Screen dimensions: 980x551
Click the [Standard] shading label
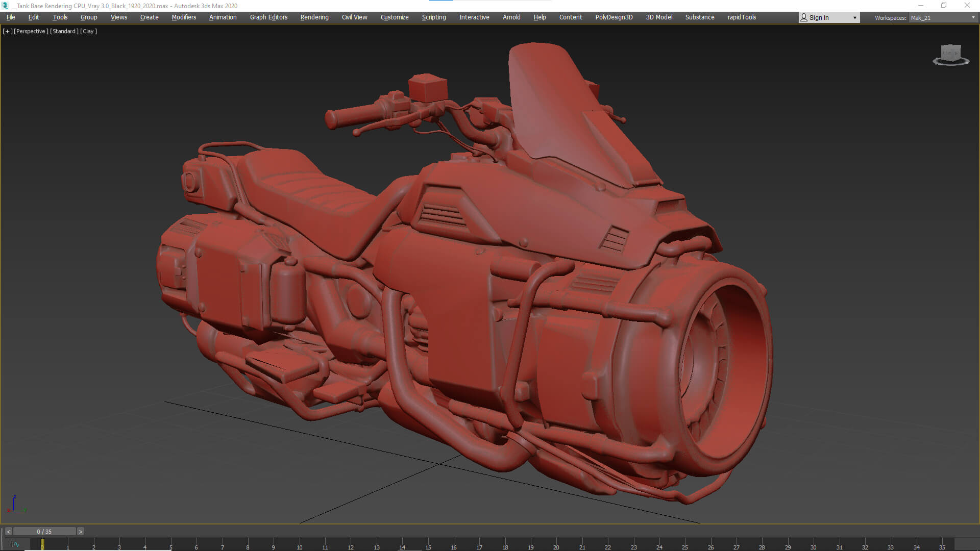[x=64, y=31]
